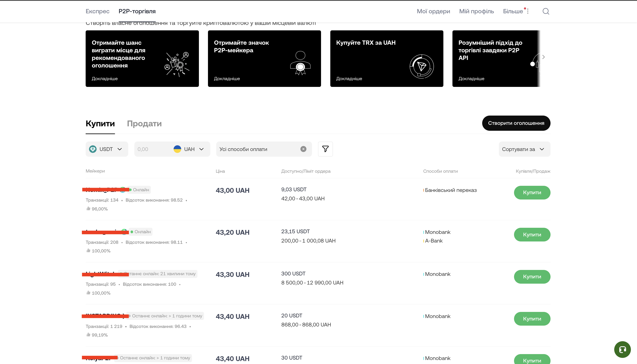Image resolution: width=637 pixels, height=364 pixels.
Task: Click the Ukraine flag icon in currency selector
Action: (177, 149)
